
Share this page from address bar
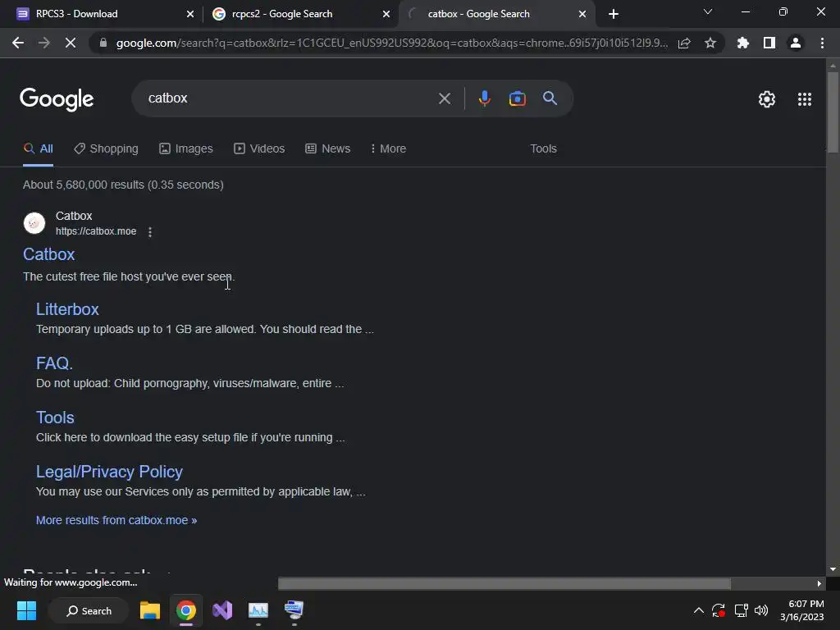point(684,43)
